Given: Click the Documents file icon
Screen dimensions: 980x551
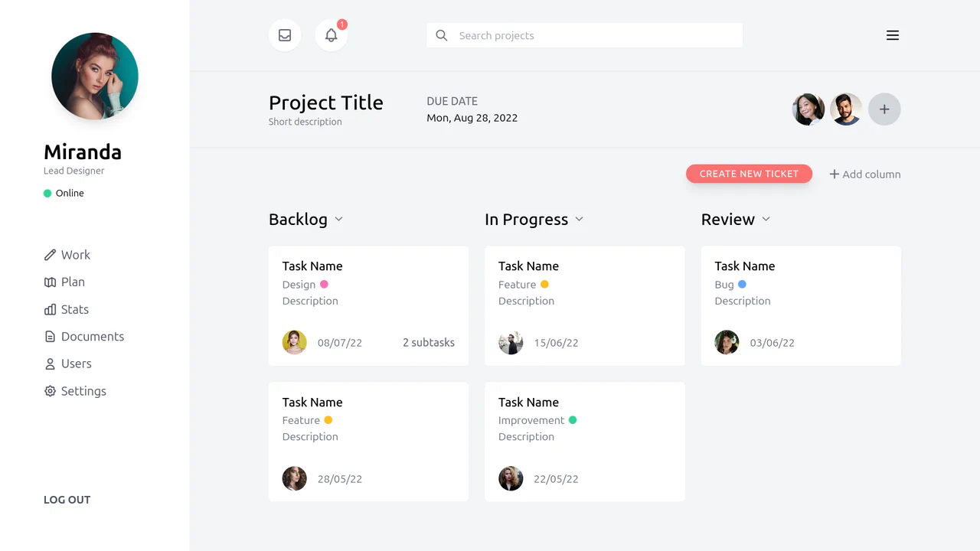Looking at the screenshot, I should (x=50, y=337).
